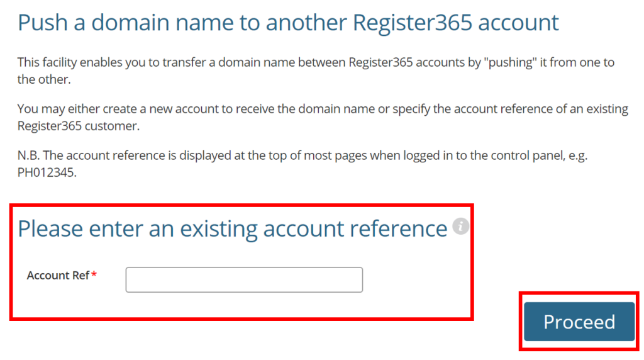Click the word Register365 in the title

413,23
